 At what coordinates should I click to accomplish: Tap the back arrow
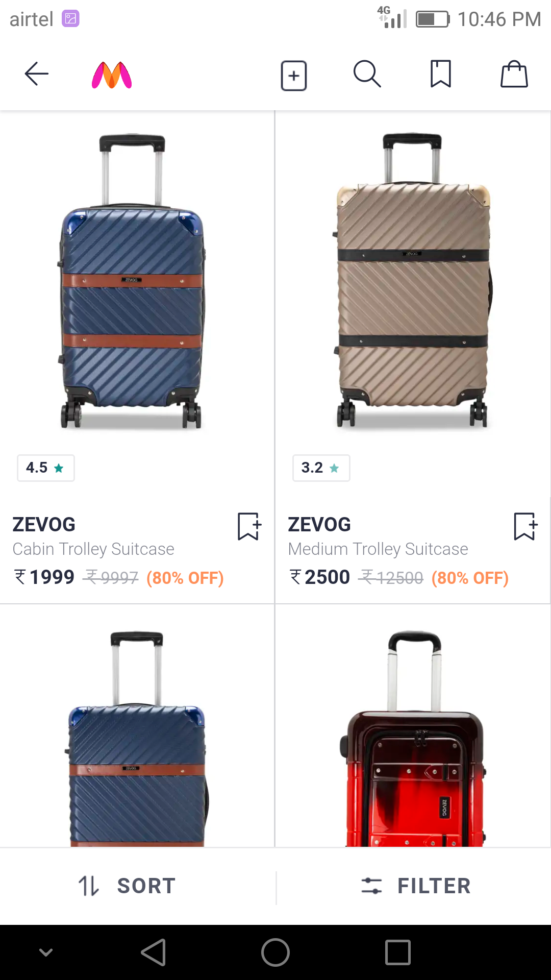click(36, 73)
